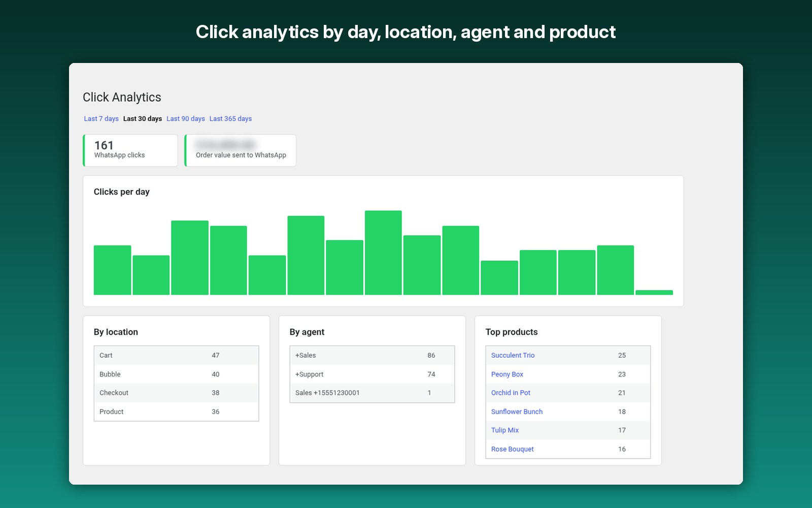Click the count 25 beside Succulent Trio

622,356
